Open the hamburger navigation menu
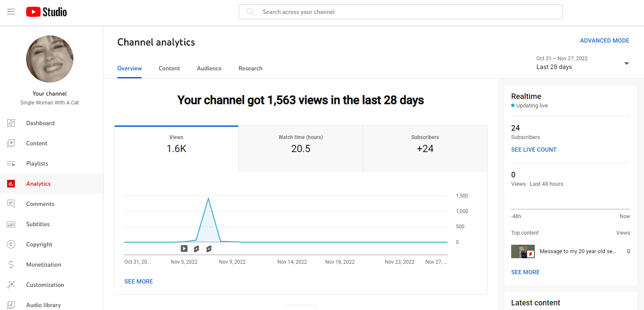The image size is (644, 310). pos(11,12)
